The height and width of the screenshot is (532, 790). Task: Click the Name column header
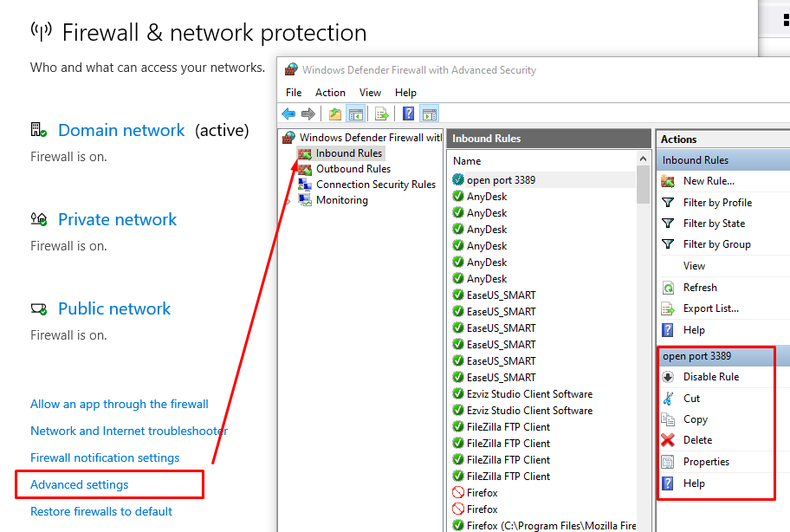467,161
